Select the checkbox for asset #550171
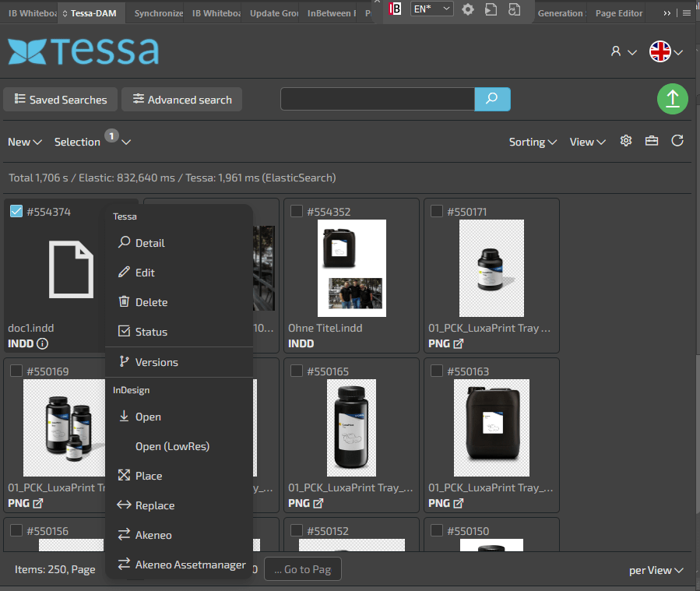Image resolution: width=700 pixels, height=591 pixels. click(x=437, y=211)
